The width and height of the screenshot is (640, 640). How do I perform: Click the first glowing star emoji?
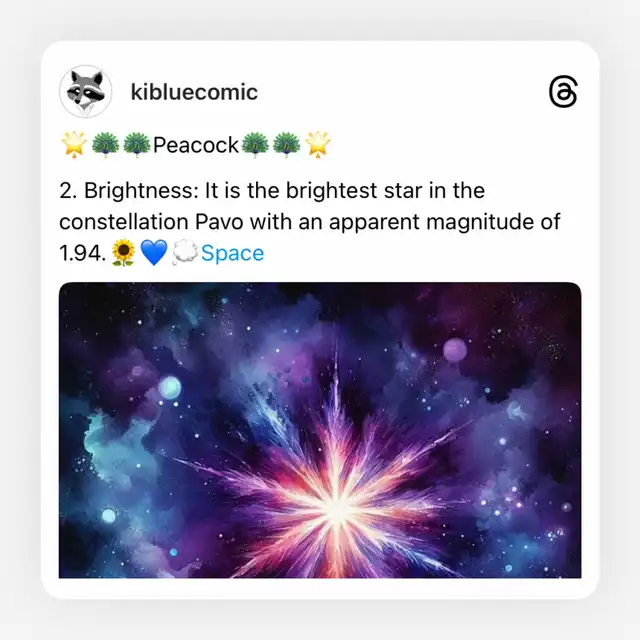pyautogui.click(x=74, y=144)
